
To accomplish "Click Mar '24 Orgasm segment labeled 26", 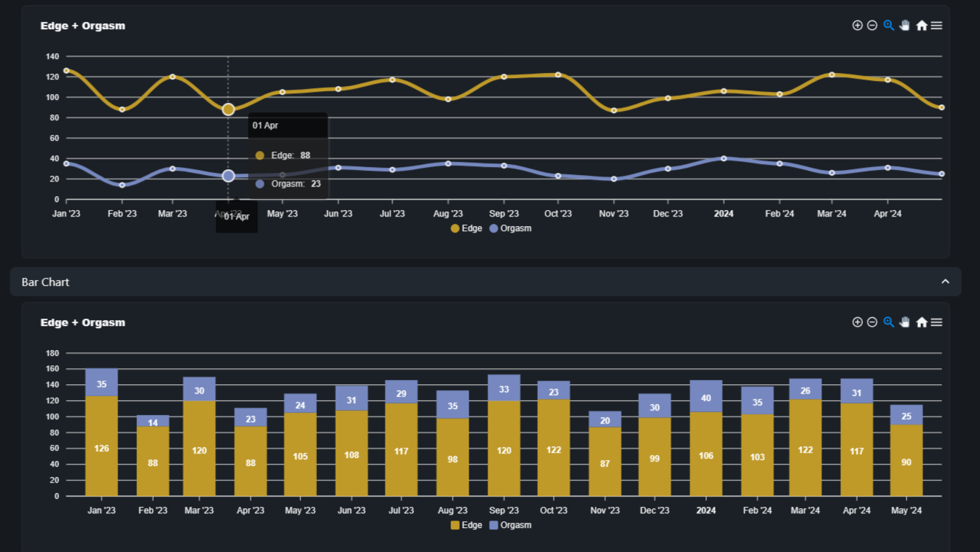I will (x=805, y=389).
